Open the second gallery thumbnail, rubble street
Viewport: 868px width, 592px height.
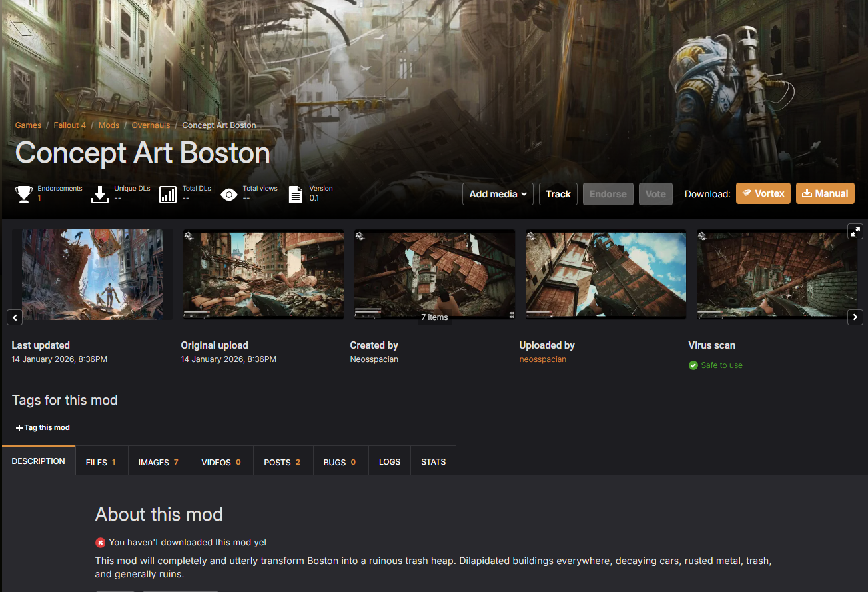pyautogui.click(x=264, y=275)
